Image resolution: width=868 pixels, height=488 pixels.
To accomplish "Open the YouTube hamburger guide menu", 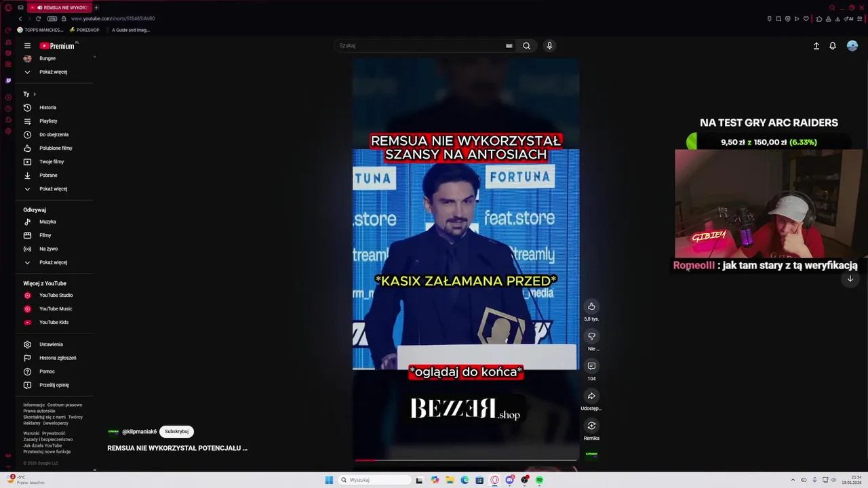I will 27,46.
